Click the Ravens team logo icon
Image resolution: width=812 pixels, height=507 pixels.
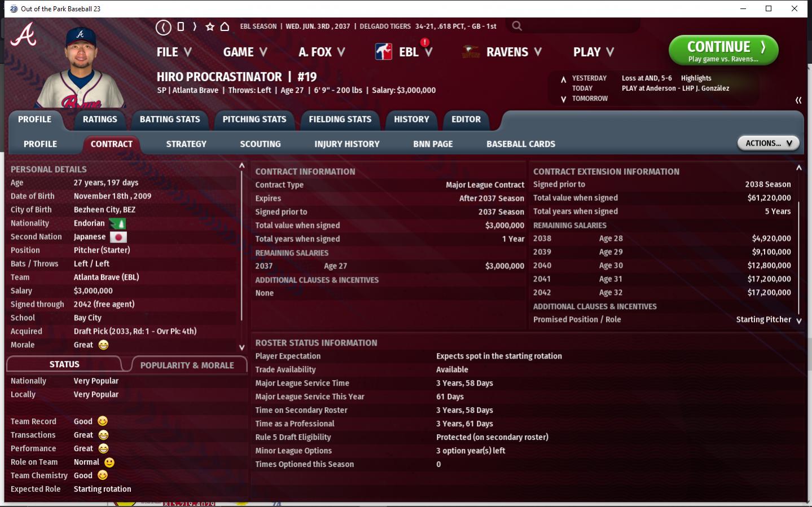(x=471, y=52)
